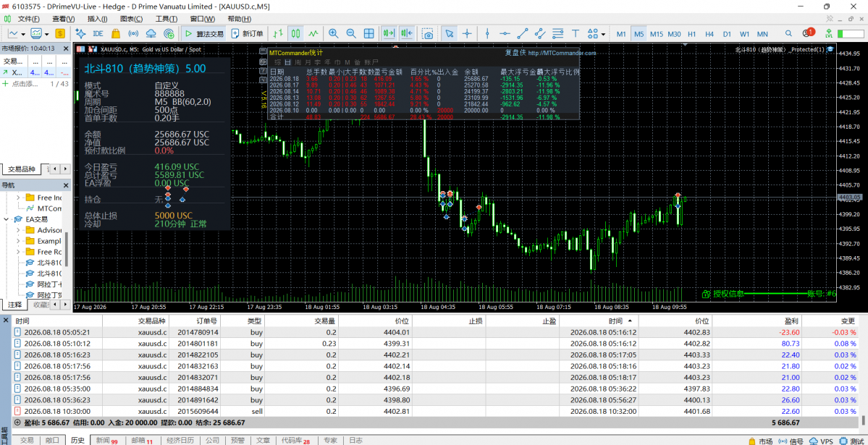Open the 图表(C) menu
This screenshot has width=868, height=445.
131,19
